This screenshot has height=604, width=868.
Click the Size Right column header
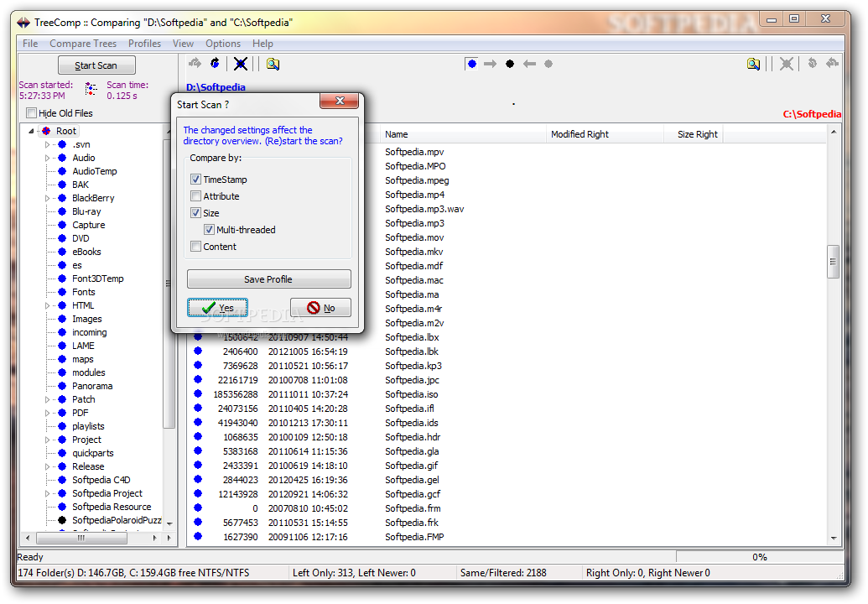pyautogui.click(x=693, y=134)
